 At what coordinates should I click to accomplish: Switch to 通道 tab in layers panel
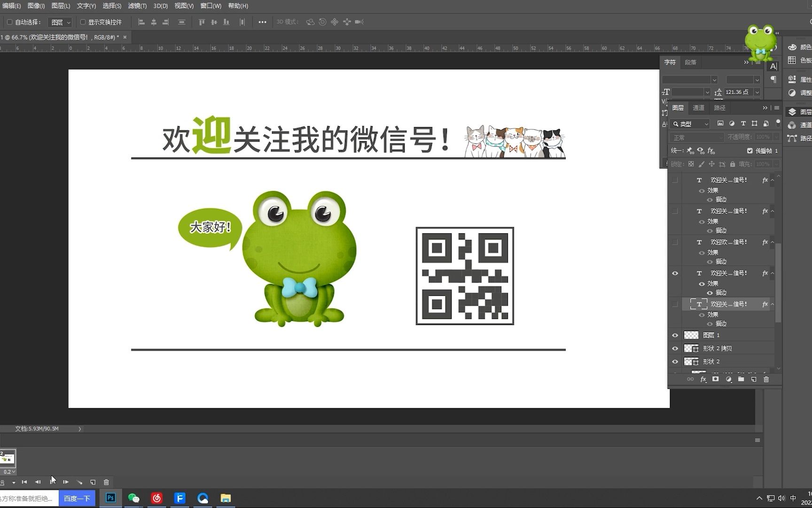pyautogui.click(x=698, y=108)
